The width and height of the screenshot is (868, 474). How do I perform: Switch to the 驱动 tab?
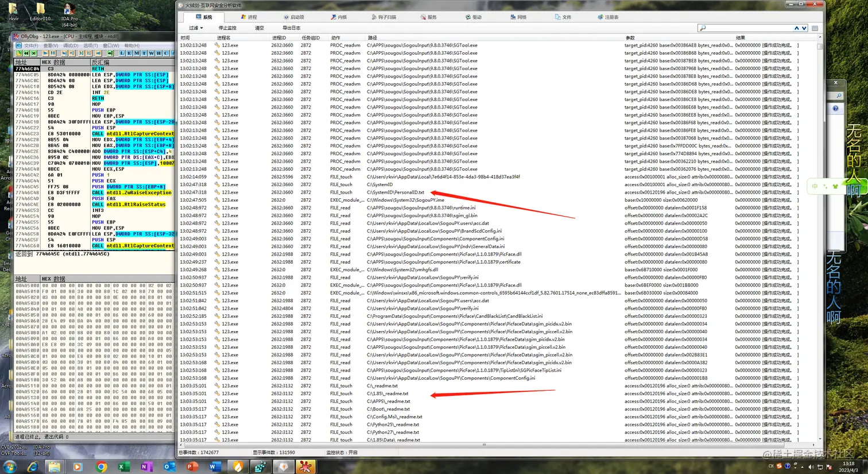pos(473,17)
